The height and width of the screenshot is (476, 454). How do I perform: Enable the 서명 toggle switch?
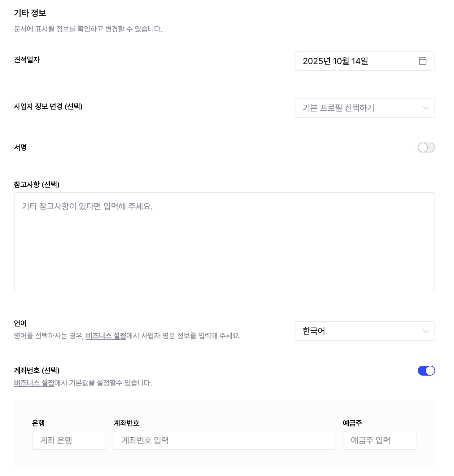(426, 148)
